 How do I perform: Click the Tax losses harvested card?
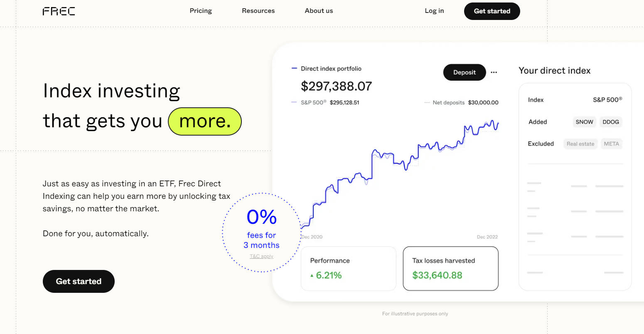coord(450,268)
